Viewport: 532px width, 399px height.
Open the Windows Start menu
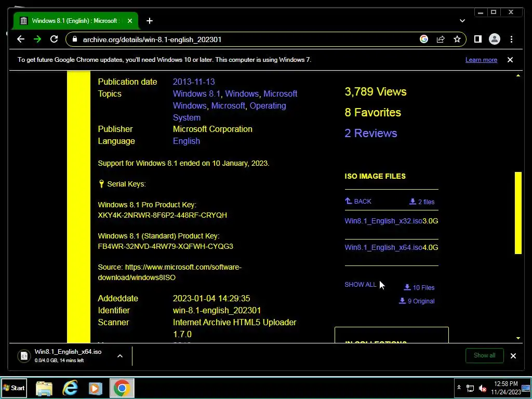point(14,388)
